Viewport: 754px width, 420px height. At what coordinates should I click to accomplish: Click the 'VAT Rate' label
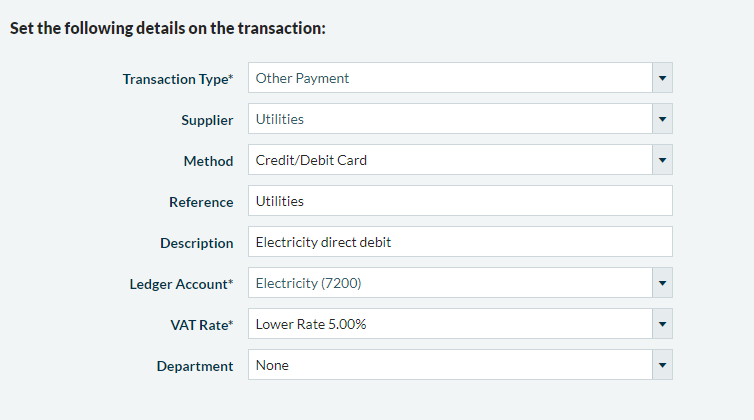pyautogui.click(x=198, y=325)
